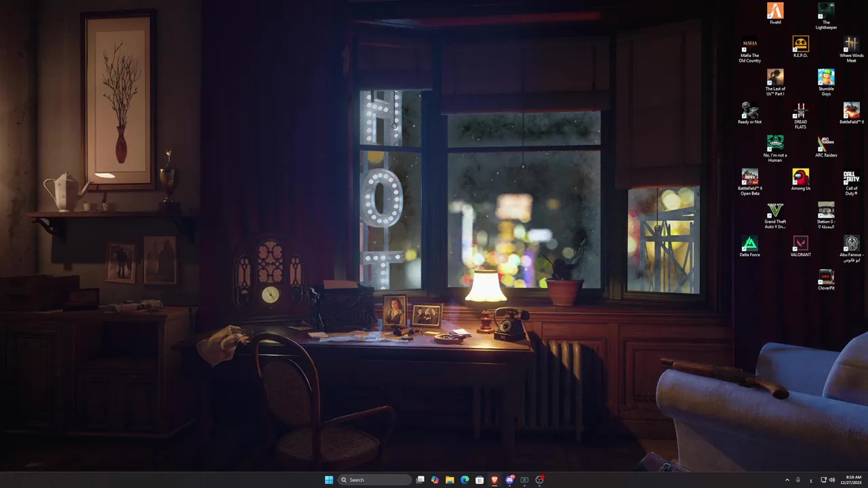The height and width of the screenshot is (488, 868).
Task: Select the VALORANT shortcut
Action: pos(800,246)
